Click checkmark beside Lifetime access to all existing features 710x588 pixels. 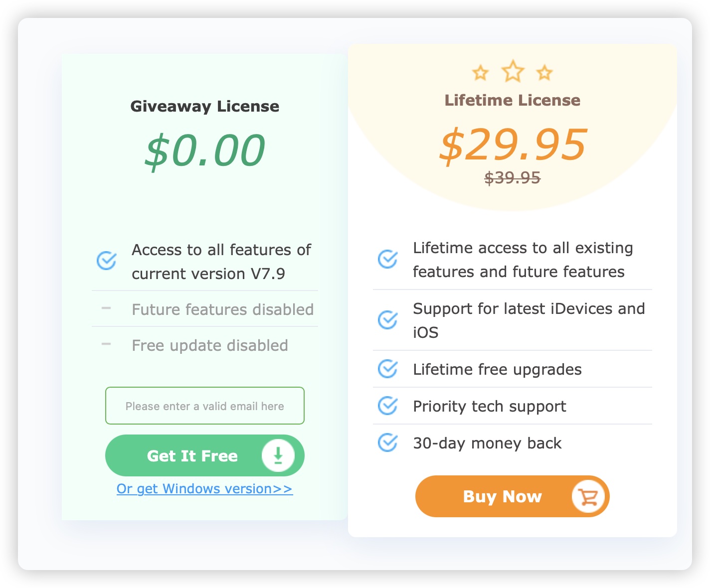(387, 259)
